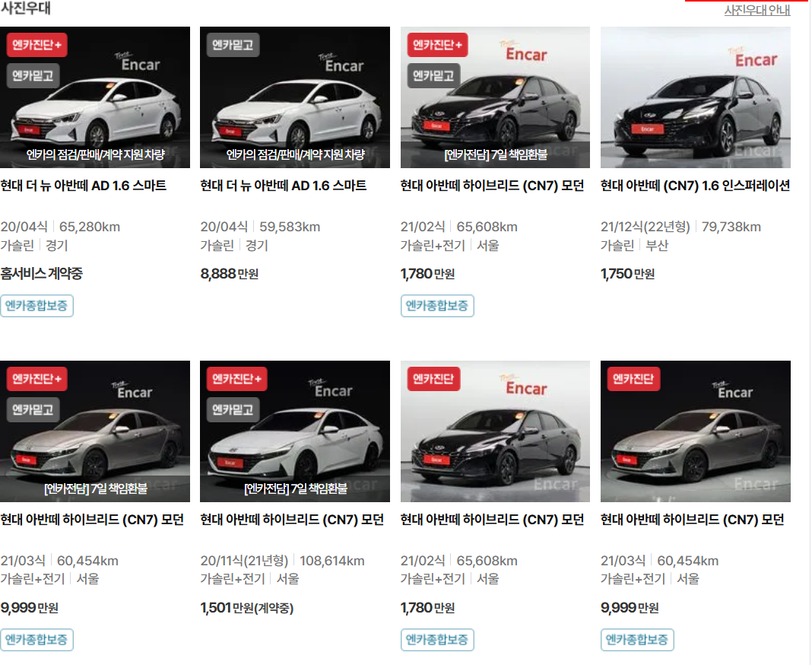812x665 pixels.
Task: Click 엔카진단+ badge on the black hybrid car
Action: click(x=438, y=45)
